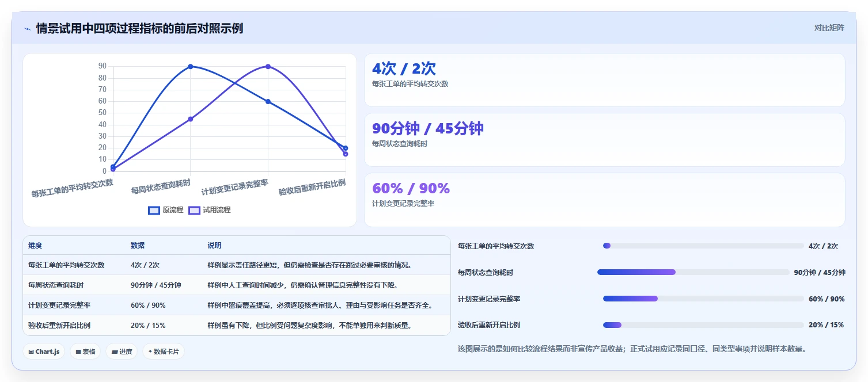The image size is (868, 382).
Task: Click the 试用流程 peak point at 计划变更记录完整率
Action: (268, 67)
